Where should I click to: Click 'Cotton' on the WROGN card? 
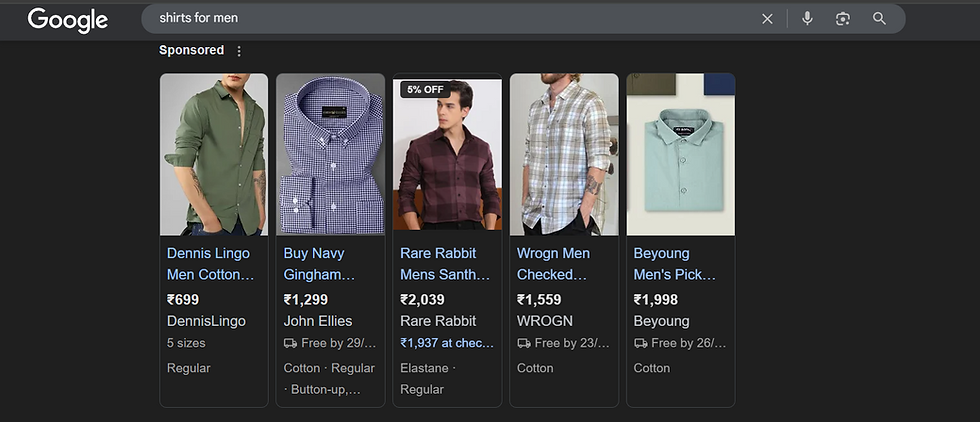tap(535, 368)
